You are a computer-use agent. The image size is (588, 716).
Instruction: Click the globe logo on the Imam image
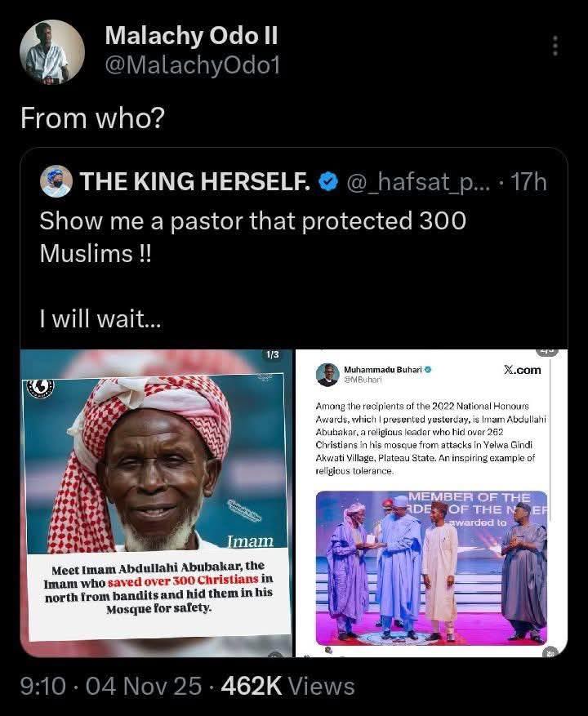coord(40,389)
